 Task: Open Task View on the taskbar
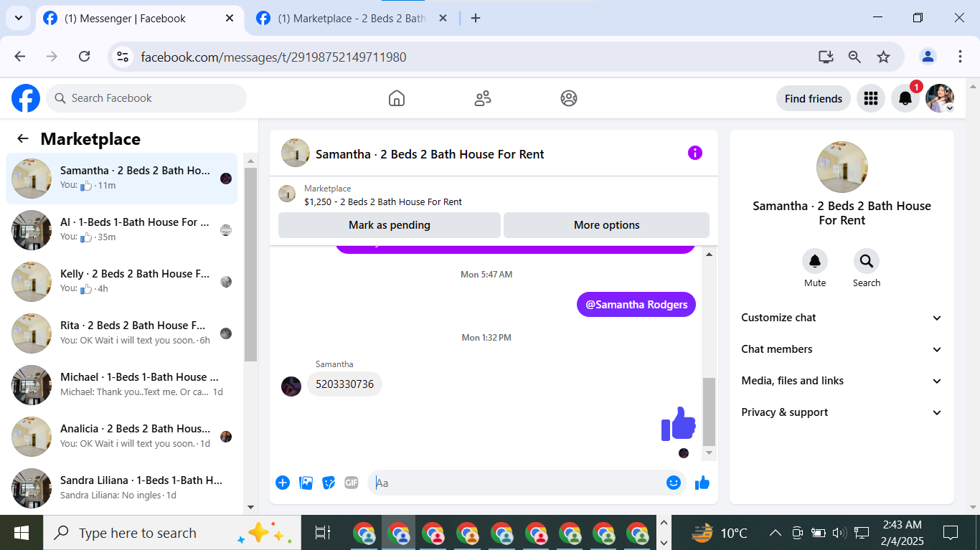coord(323,533)
